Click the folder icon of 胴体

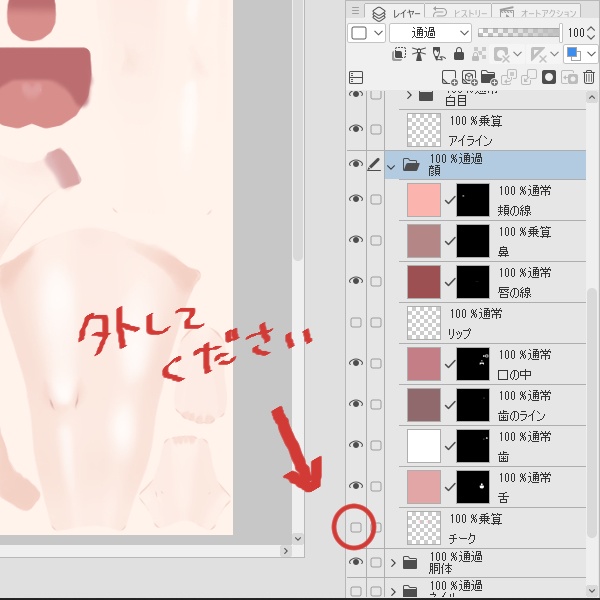tap(410, 562)
